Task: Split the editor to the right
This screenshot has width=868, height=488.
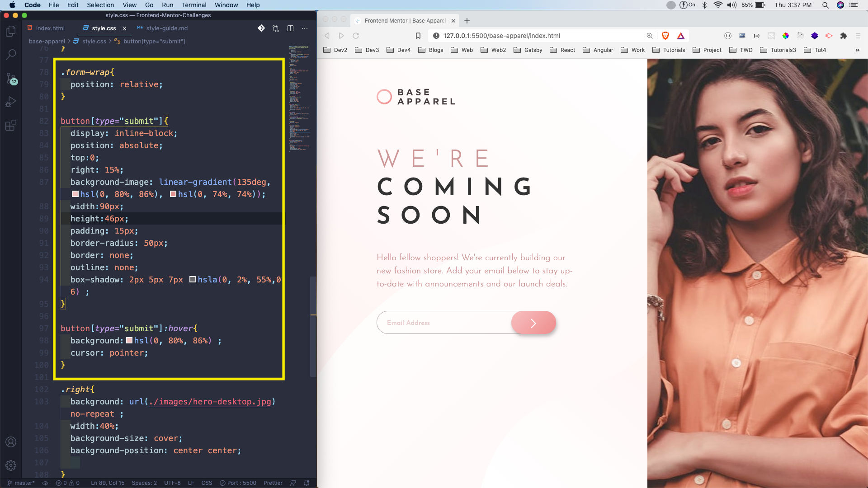Action: (x=290, y=28)
